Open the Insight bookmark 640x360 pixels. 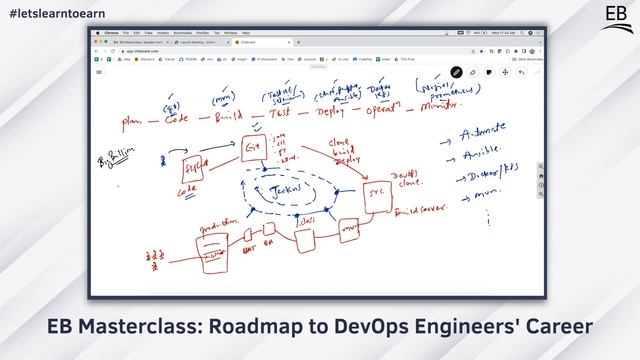(x=239, y=59)
